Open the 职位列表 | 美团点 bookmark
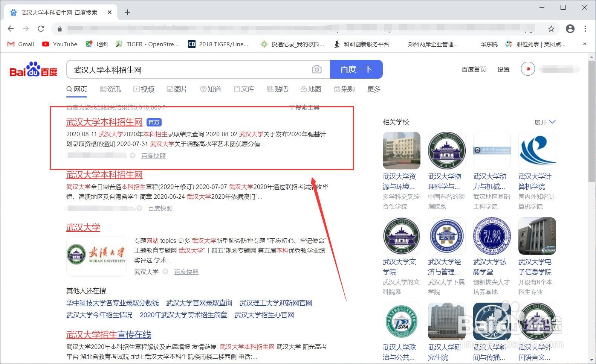 [535, 44]
